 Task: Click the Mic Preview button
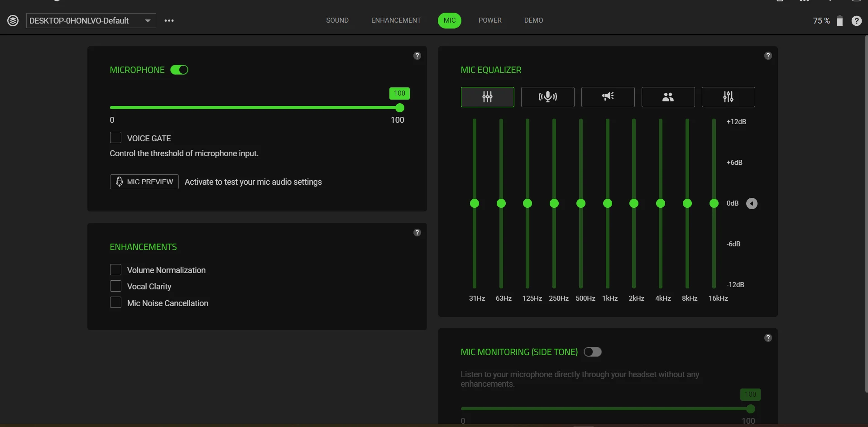point(144,182)
